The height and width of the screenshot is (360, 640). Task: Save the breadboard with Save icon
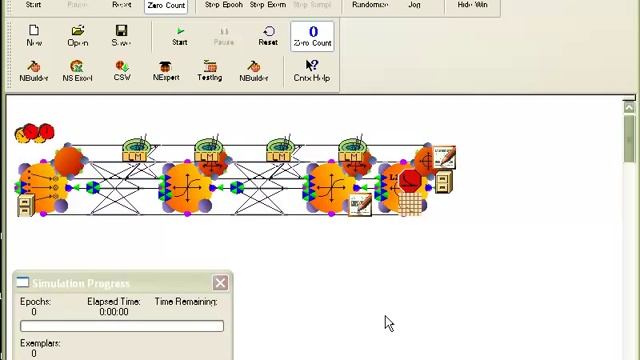click(121, 36)
